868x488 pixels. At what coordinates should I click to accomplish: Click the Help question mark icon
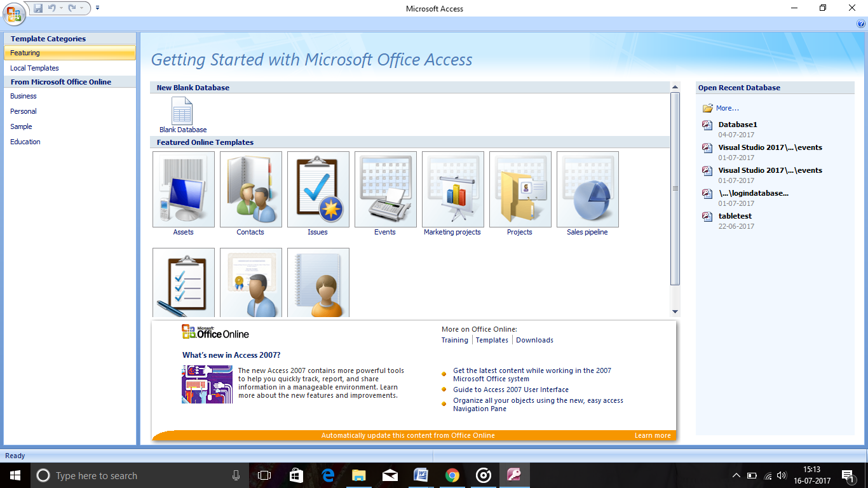click(861, 24)
